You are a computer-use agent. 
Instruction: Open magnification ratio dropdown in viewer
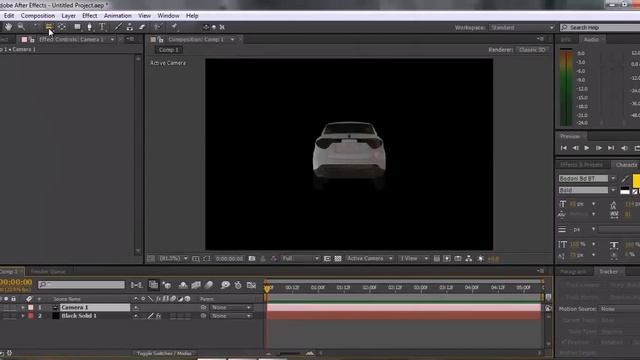173,259
